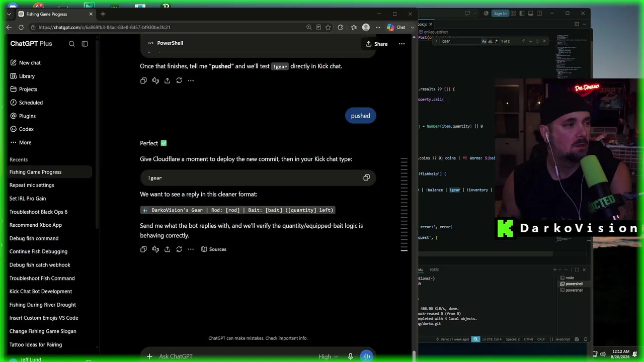Start dictation with the microphone icon
The height and width of the screenshot is (362, 644).
point(350,356)
